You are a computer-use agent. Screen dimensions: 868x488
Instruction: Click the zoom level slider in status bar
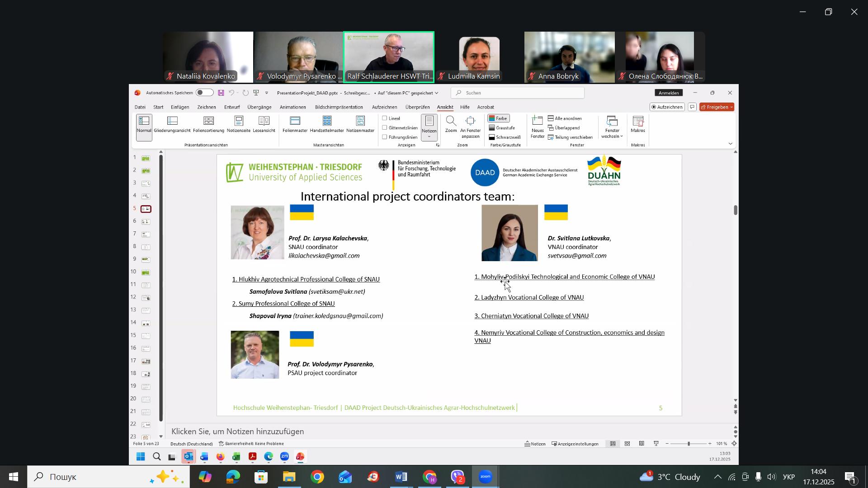pos(689,444)
